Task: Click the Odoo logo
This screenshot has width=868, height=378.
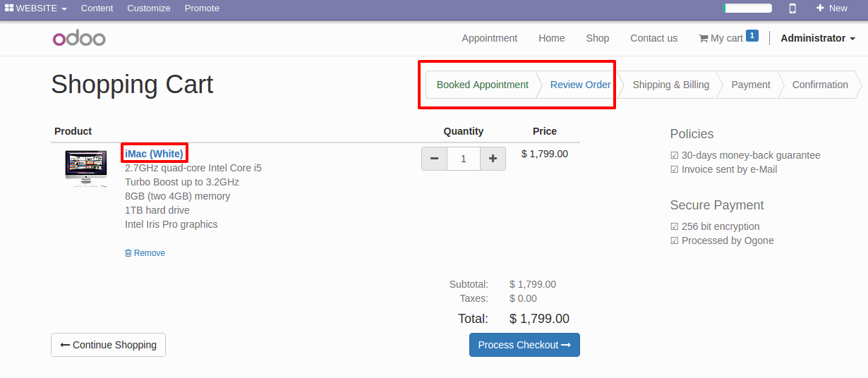Action: tap(79, 38)
